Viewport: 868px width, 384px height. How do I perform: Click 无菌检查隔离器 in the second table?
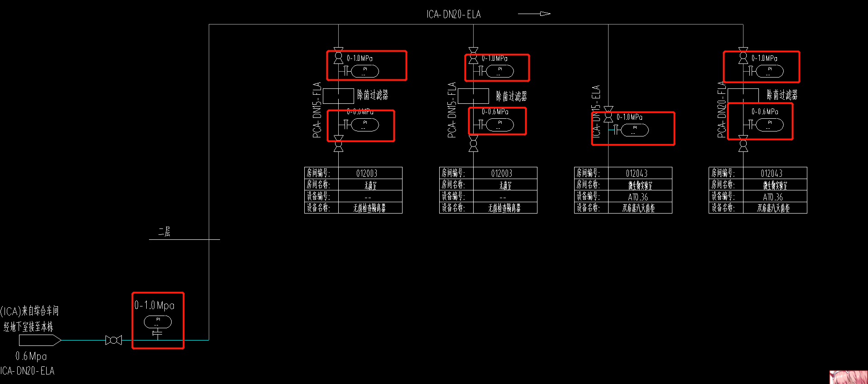coord(504,208)
